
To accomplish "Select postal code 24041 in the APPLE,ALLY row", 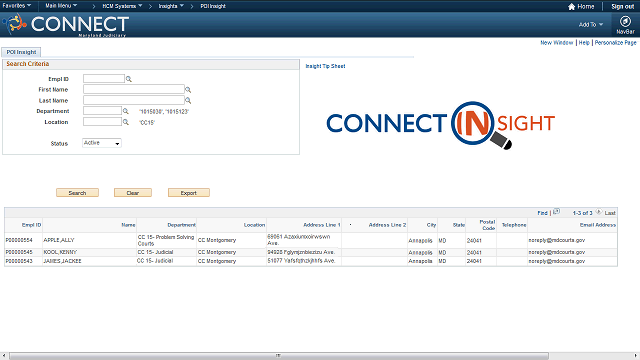I will coord(474,241).
